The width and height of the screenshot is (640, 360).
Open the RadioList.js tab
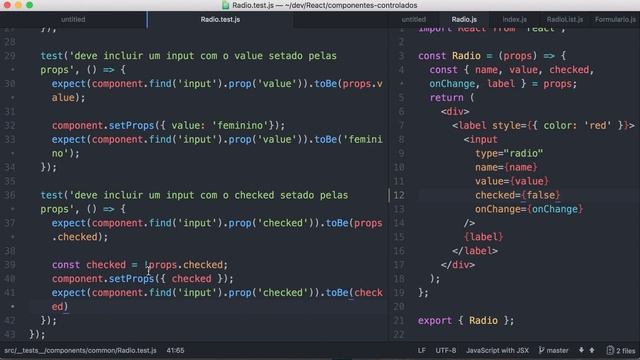565,19
